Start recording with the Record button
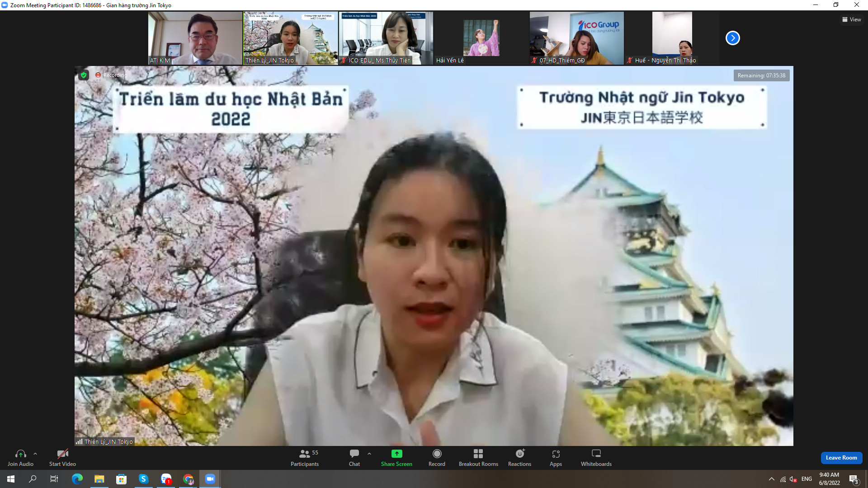 tap(437, 458)
